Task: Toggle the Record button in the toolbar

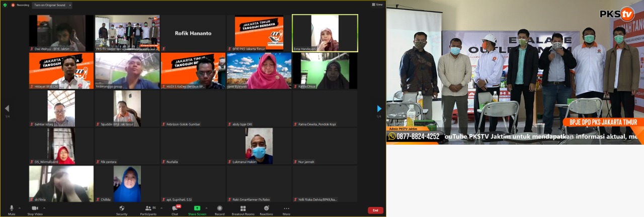Action: click(220, 208)
